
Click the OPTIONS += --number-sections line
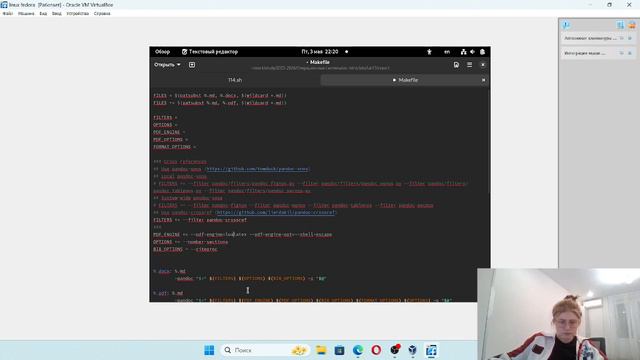click(191, 242)
